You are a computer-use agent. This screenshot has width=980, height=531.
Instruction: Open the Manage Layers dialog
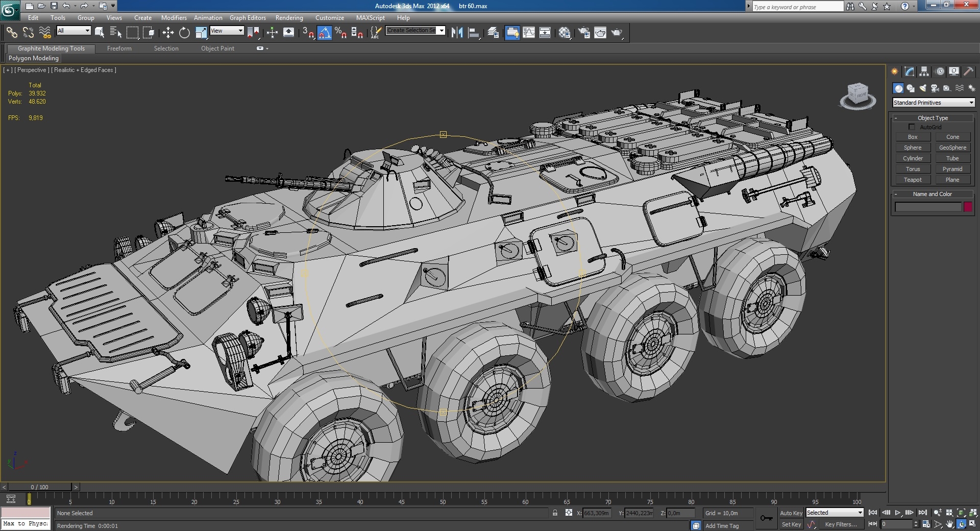493,33
